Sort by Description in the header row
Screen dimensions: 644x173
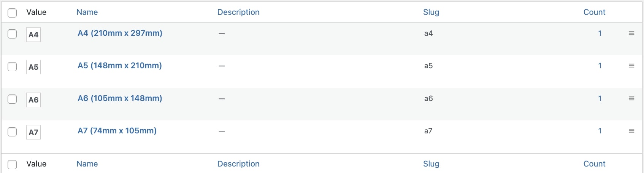pyautogui.click(x=238, y=12)
